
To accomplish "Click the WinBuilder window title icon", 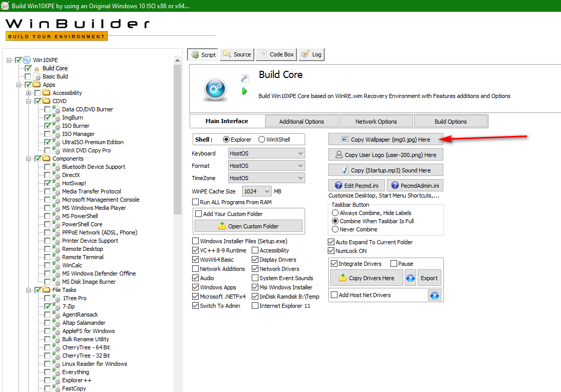I will 5,6.
